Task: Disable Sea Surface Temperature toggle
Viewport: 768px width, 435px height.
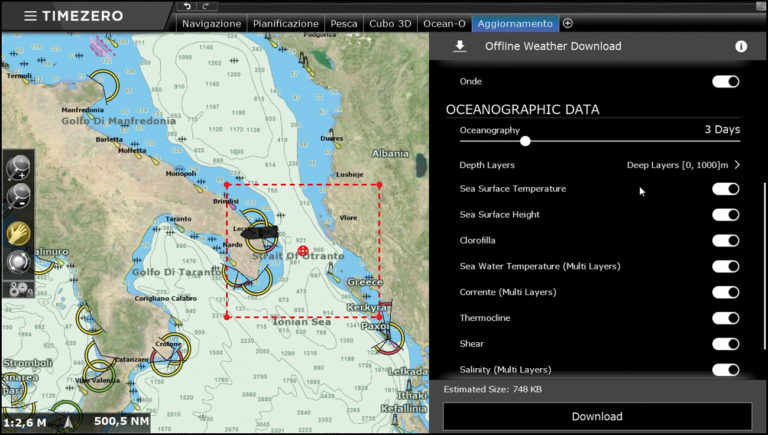Action: pos(725,189)
